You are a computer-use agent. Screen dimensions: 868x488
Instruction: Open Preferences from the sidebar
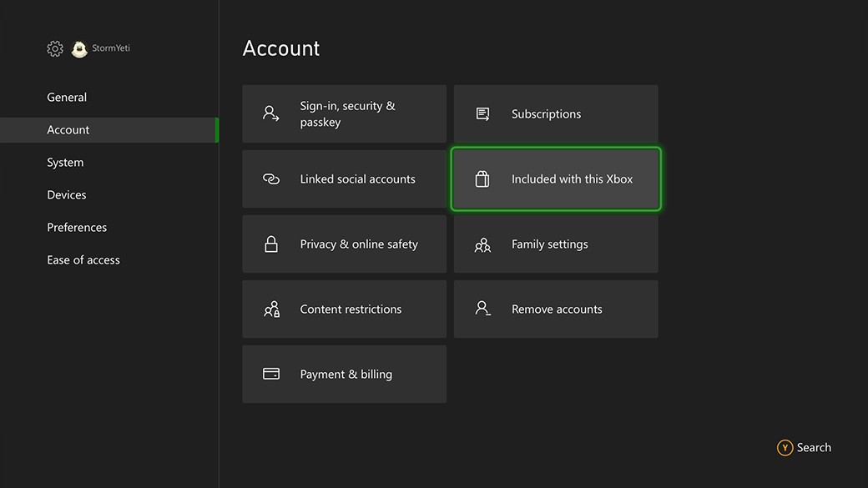point(77,228)
